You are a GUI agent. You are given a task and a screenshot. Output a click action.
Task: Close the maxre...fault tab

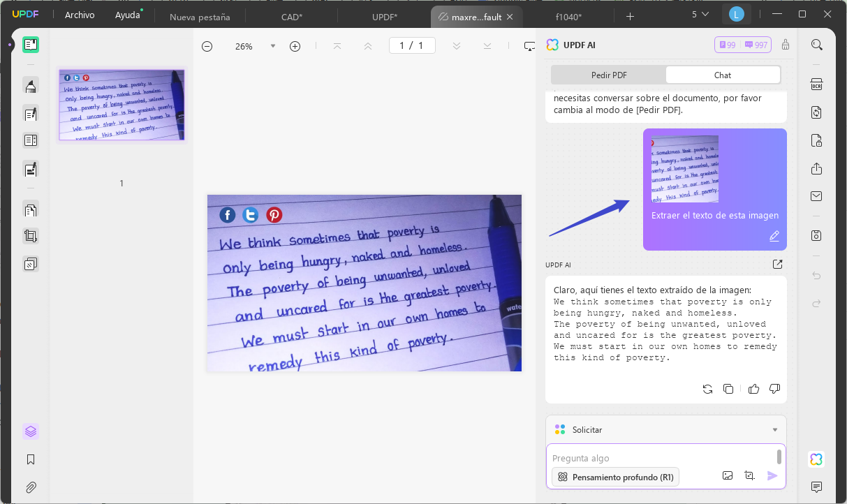tap(510, 17)
